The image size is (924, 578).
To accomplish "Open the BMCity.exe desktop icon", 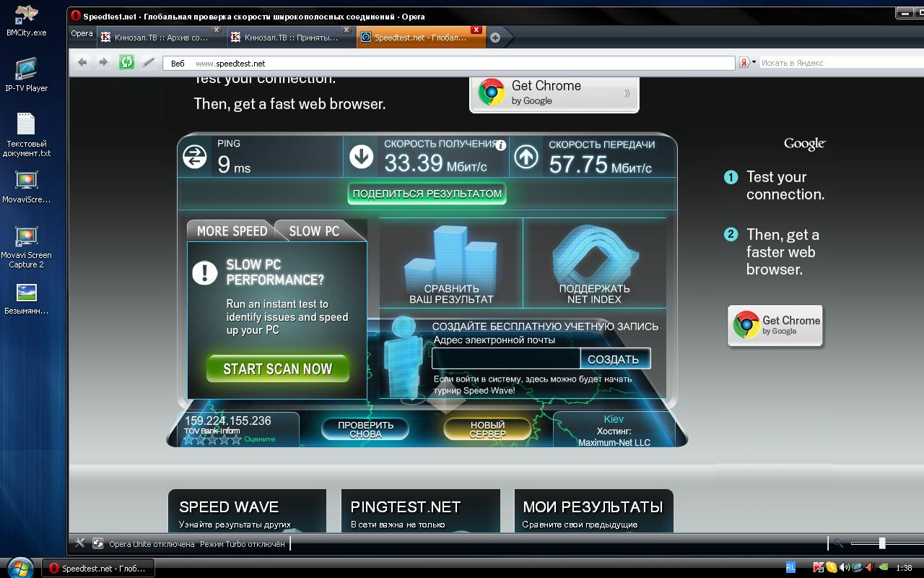I will point(27,21).
